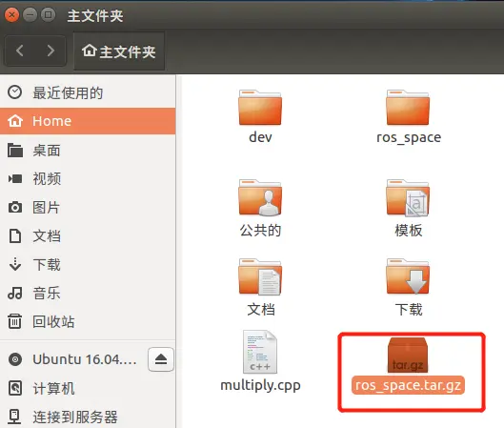Open the dev folder icon
The width and height of the screenshot is (504, 428).
(x=260, y=108)
